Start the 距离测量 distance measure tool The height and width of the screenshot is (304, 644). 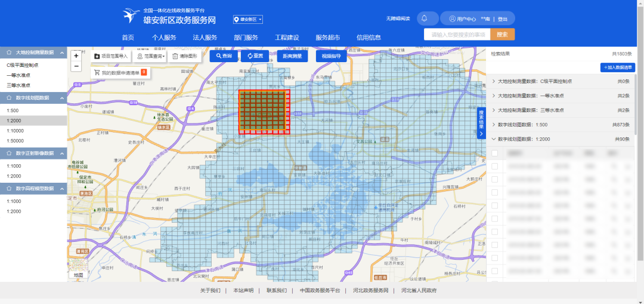click(x=292, y=56)
